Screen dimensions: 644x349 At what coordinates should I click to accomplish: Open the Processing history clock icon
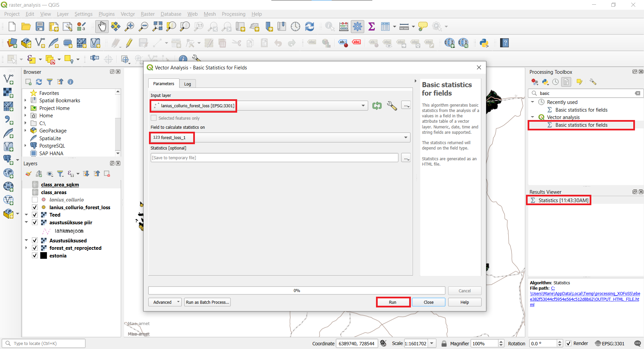coord(555,82)
